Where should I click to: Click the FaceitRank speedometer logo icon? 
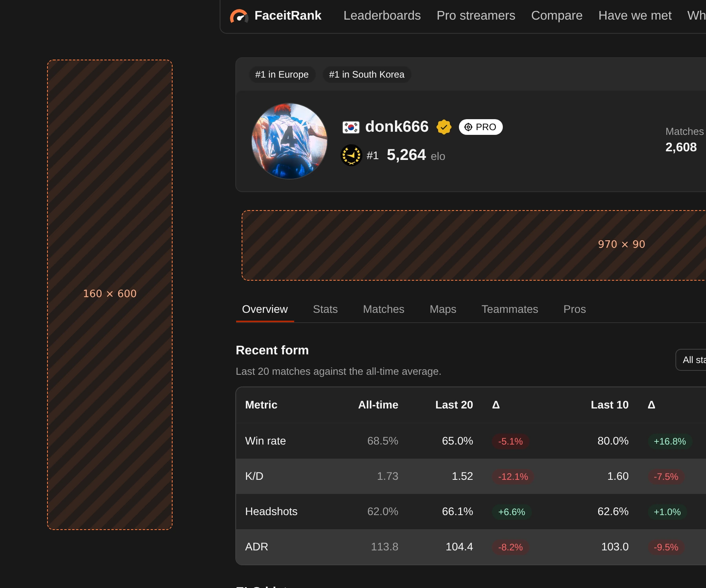[x=239, y=16]
